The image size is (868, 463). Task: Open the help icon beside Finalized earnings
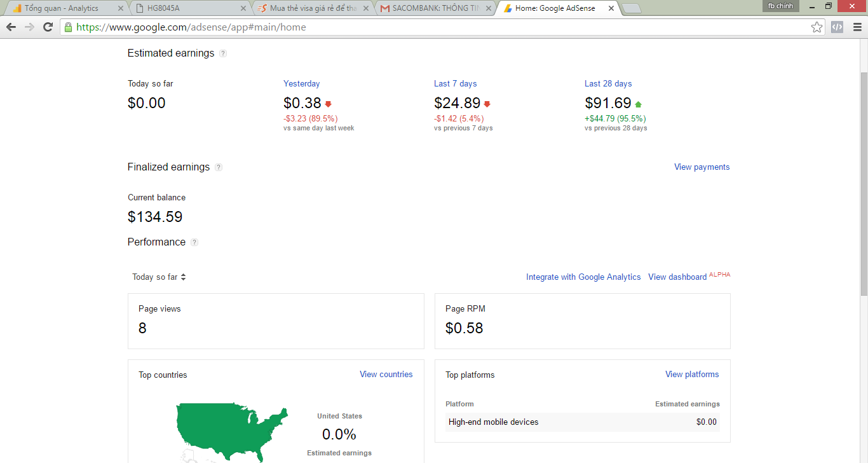pos(219,167)
